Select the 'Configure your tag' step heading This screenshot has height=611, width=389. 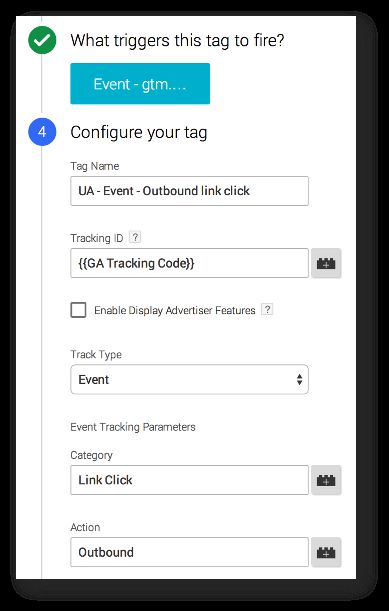[x=139, y=132]
